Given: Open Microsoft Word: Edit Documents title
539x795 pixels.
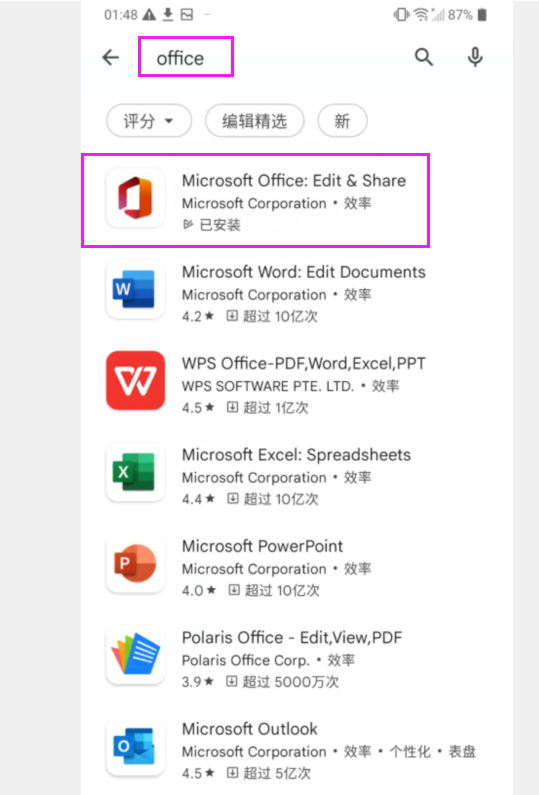Looking at the screenshot, I should 304,272.
